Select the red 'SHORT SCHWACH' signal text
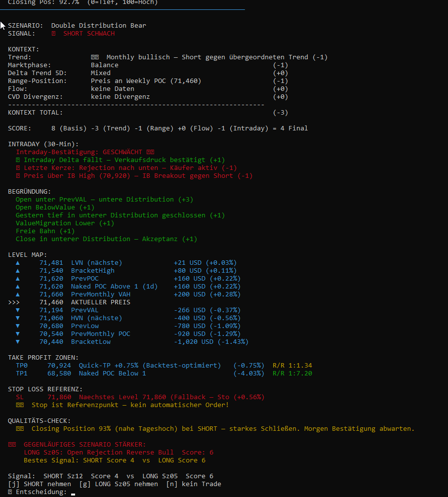The image size is (448, 497). tap(89, 34)
